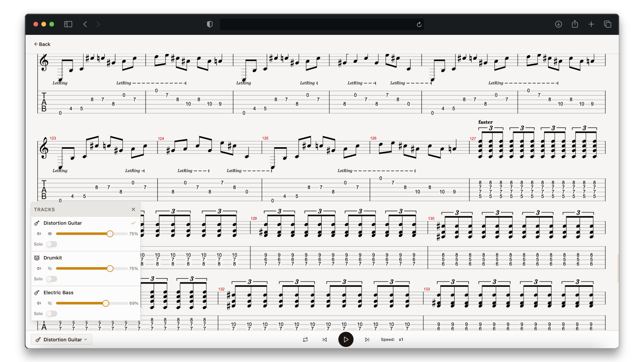Click the Back navigation link
The width and height of the screenshot is (644, 362).
point(42,44)
